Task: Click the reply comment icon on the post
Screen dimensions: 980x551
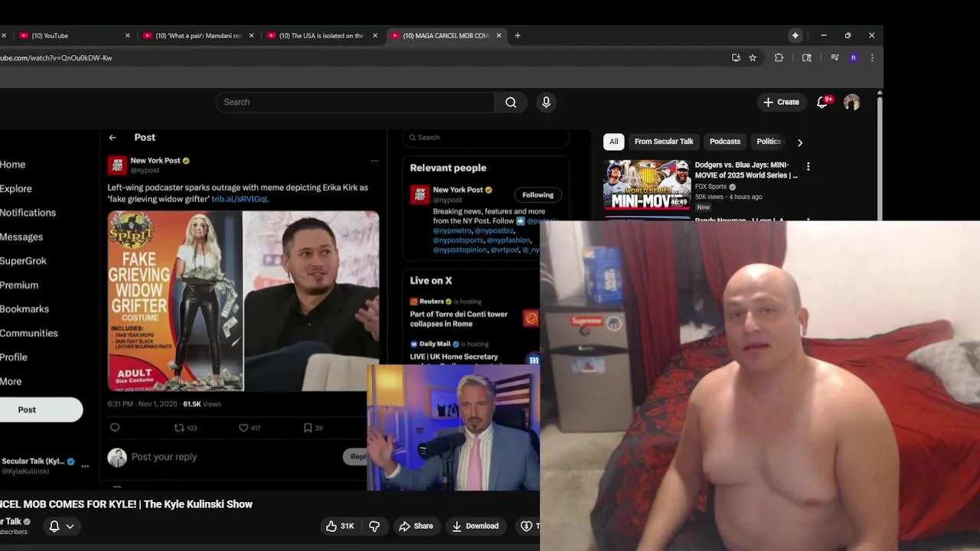Action: coord(115,428)
